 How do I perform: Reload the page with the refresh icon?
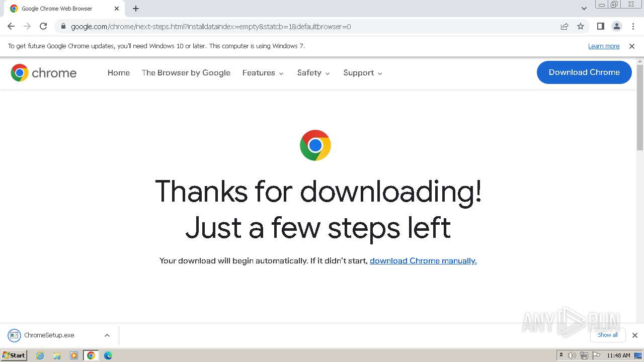tap(43, 26)
